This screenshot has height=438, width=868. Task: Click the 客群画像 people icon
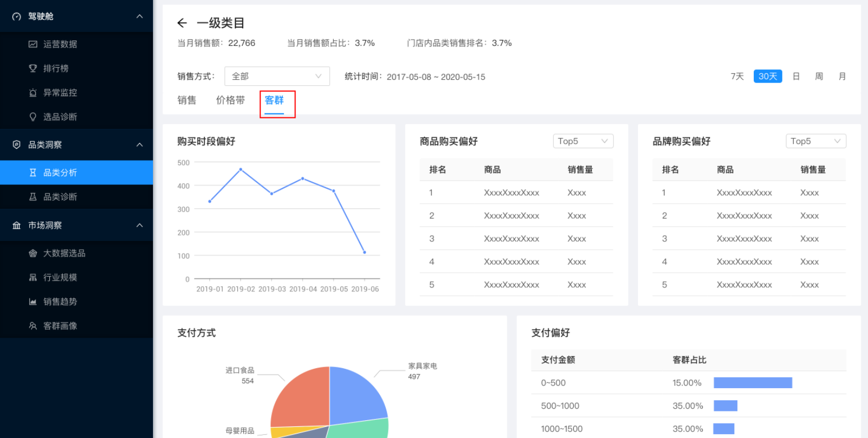33,326
